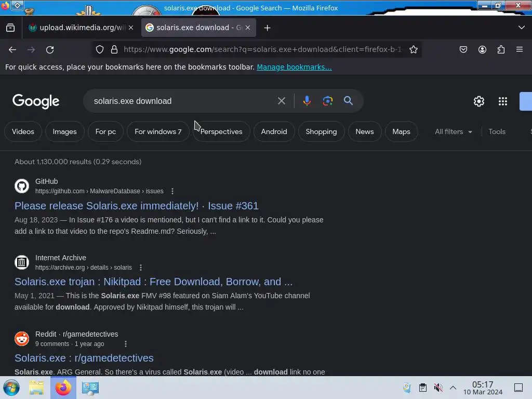Open Windows Start menu orb

pyautogui.click(x=11, y=388)
